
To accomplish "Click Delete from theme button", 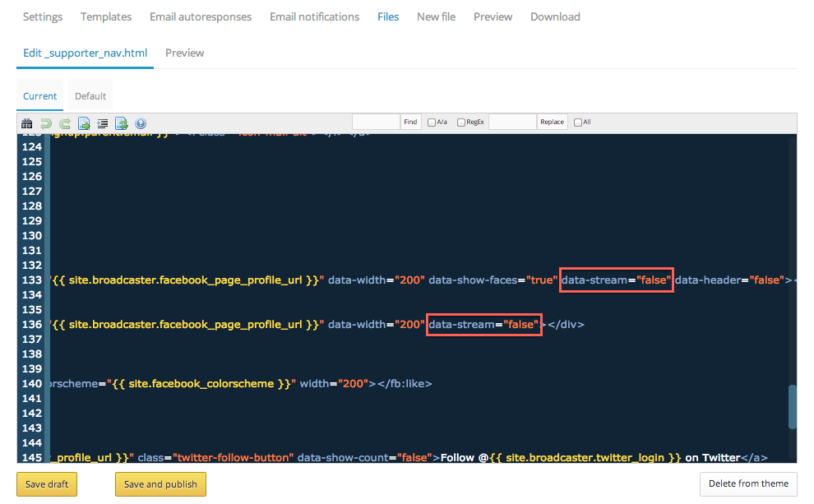I will (748, 483).
